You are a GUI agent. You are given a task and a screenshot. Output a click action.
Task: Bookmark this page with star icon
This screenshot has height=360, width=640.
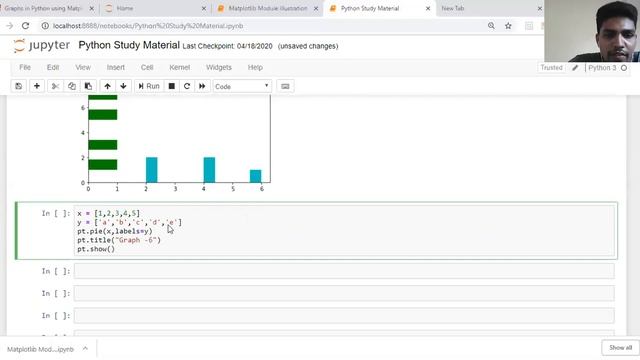pyautogui.click(x=508, y=26)
